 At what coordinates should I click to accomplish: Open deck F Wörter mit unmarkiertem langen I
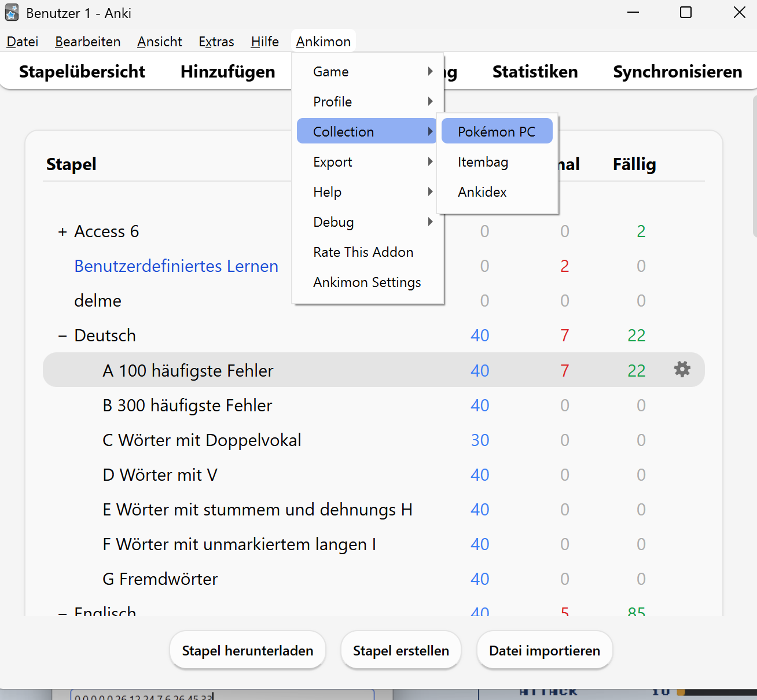tap(240, 544)
